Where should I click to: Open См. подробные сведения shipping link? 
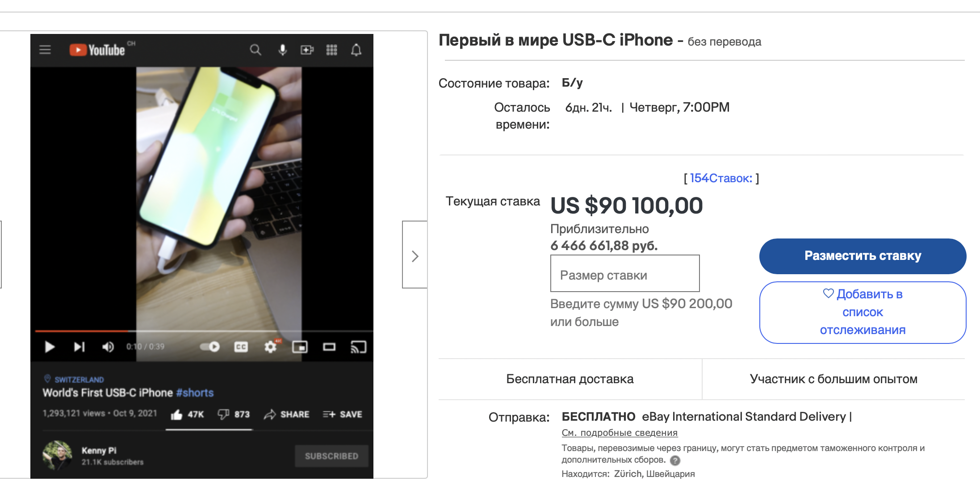point(620,433)
